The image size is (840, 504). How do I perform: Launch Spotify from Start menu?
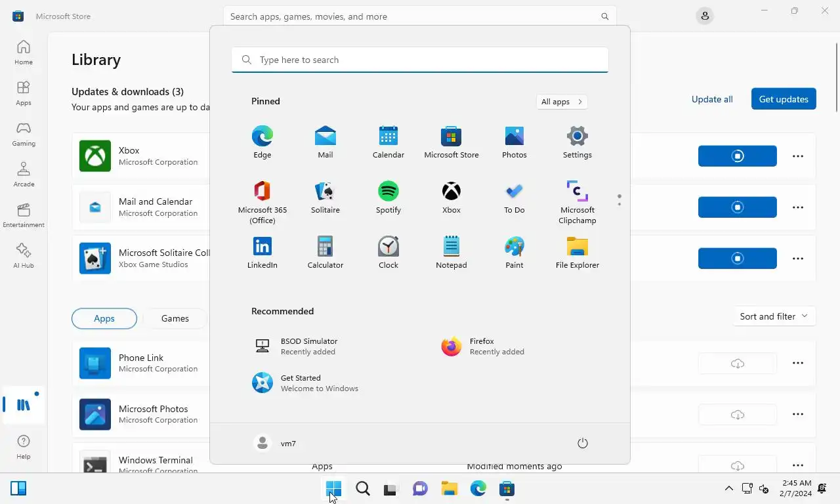point(388,198)
